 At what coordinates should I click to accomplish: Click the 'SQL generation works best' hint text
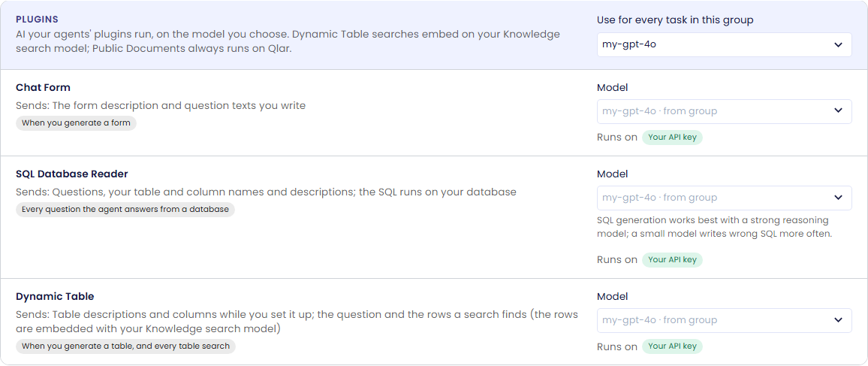[x=715, y=227]
